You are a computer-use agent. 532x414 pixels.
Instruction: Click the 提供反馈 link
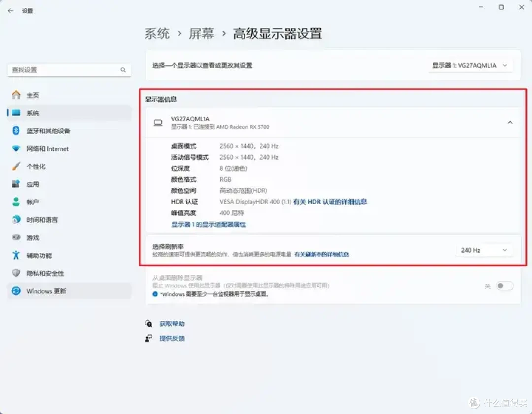pos(172,338)
